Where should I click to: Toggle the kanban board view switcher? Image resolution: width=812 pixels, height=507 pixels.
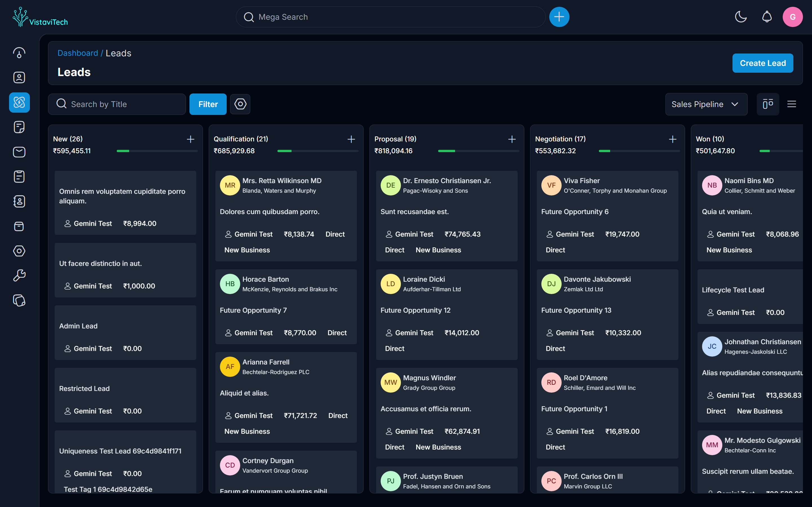click(x=768, y=104)
